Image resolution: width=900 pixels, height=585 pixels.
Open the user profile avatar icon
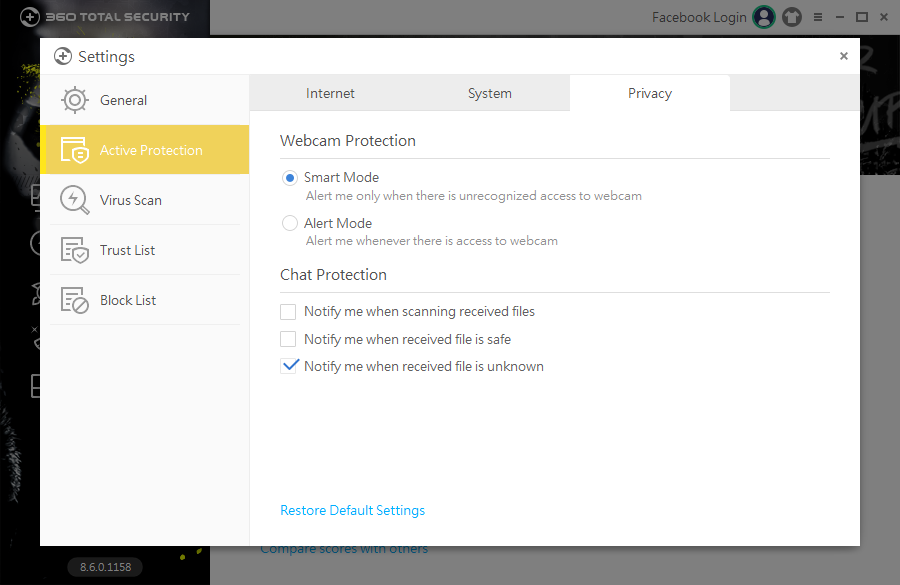coord(764,17)
